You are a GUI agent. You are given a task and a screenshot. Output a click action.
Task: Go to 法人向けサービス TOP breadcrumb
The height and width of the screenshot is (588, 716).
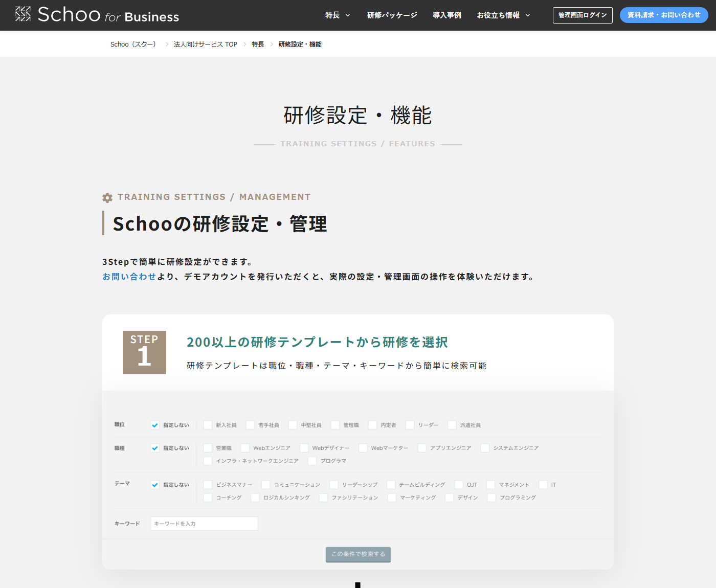[206, 44]
